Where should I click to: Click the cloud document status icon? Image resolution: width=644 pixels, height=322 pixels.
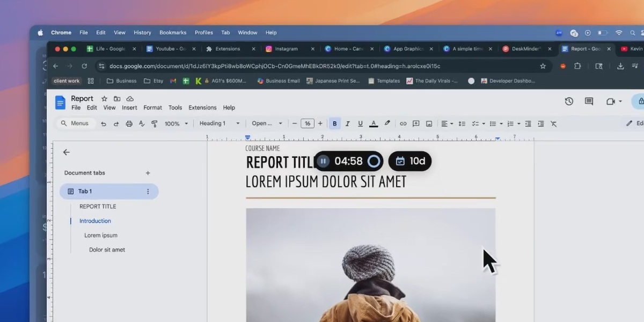coord(130,99)
